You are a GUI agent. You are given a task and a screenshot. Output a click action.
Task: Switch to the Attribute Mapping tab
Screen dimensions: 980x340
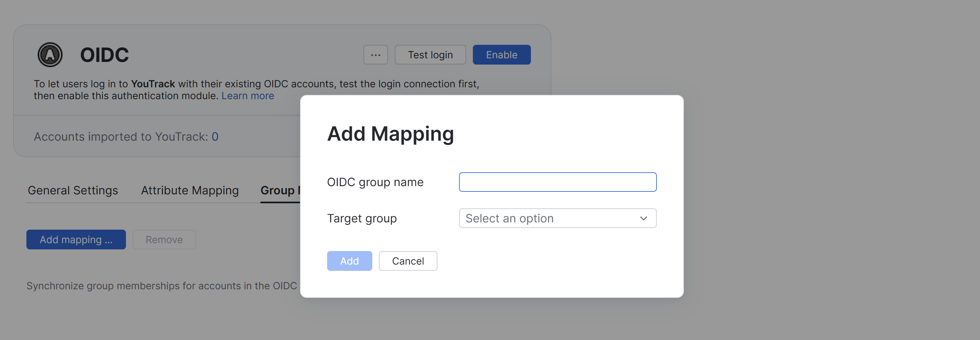coord(190,190)
